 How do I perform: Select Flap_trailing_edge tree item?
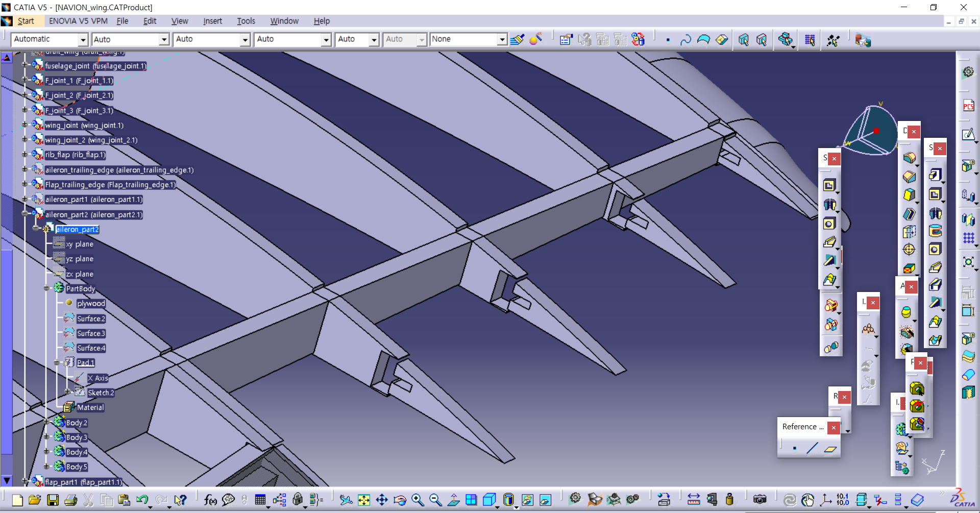point(110,185)
